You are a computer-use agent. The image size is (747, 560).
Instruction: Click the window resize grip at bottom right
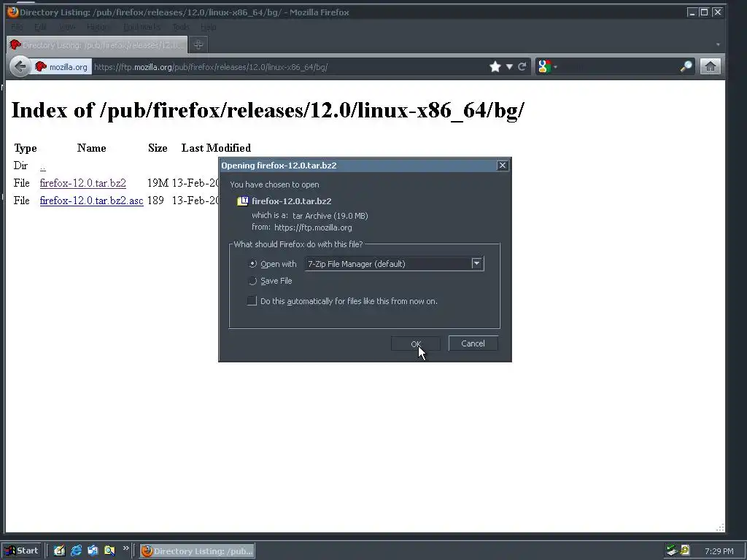coord(720,527)
